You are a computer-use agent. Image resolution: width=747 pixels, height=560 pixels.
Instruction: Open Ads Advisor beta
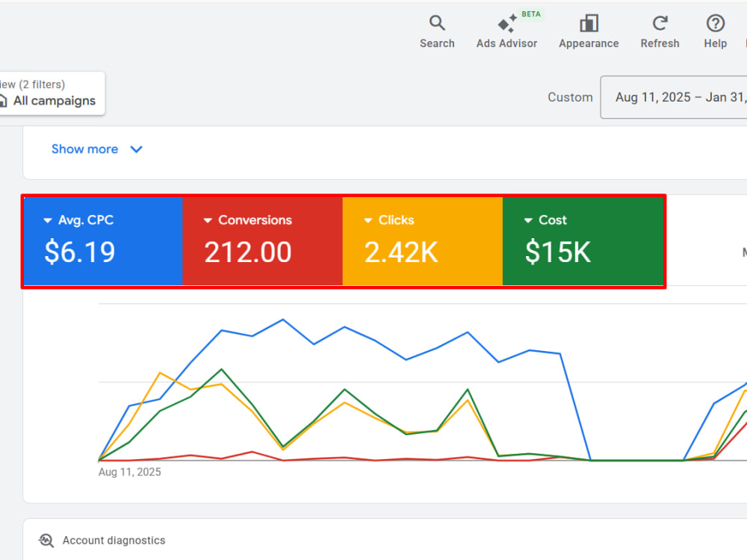click(x=507, y=32)
